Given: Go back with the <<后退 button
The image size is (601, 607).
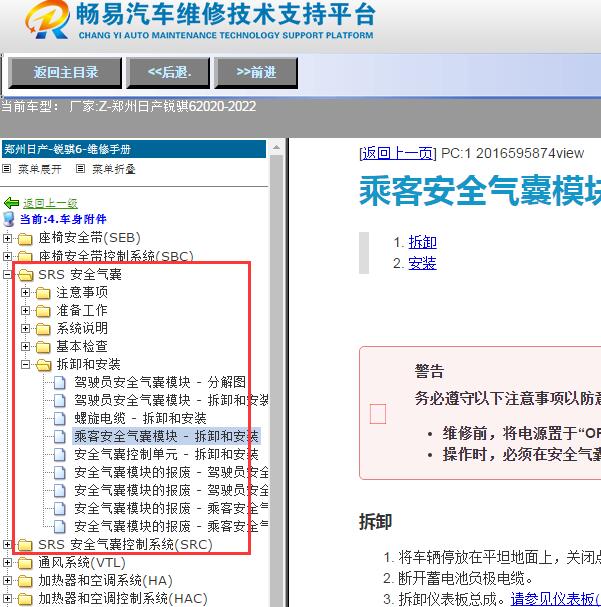Looking at the screenshot, I should tap(168, 72).
